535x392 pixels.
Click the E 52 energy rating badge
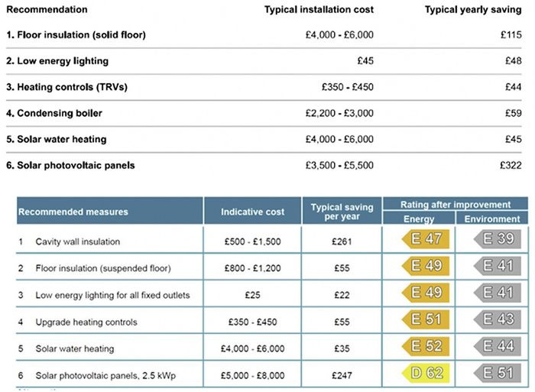[x=426, y=346]
